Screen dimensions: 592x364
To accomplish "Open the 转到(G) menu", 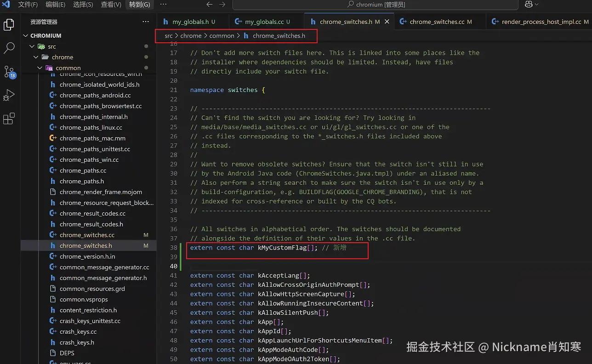I will point(139,4).
